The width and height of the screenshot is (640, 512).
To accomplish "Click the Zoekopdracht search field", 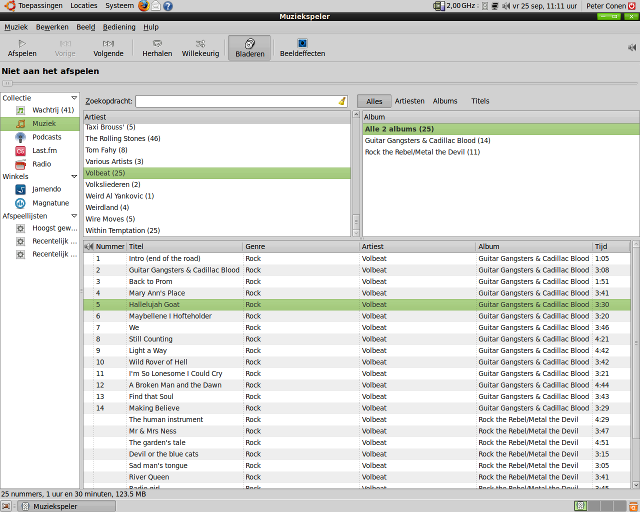I will (241, 101).
